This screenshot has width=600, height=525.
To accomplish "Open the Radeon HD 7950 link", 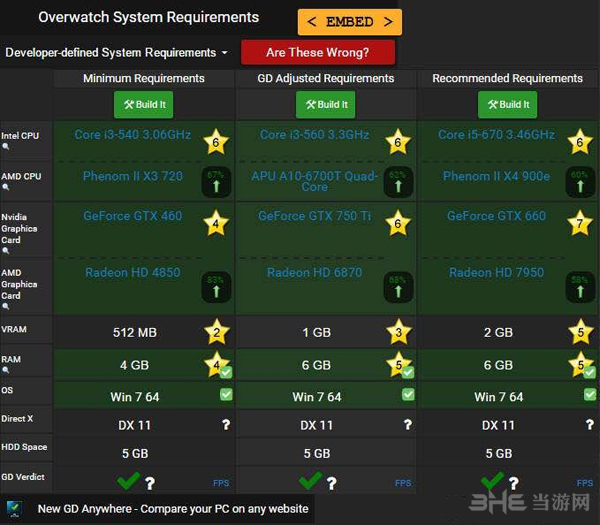I will 496,272.
